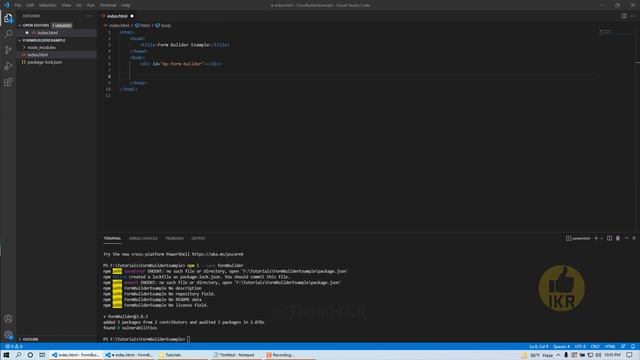
Task: Click the unsaved dot on index.html tab
Action: tap(132, 16)
